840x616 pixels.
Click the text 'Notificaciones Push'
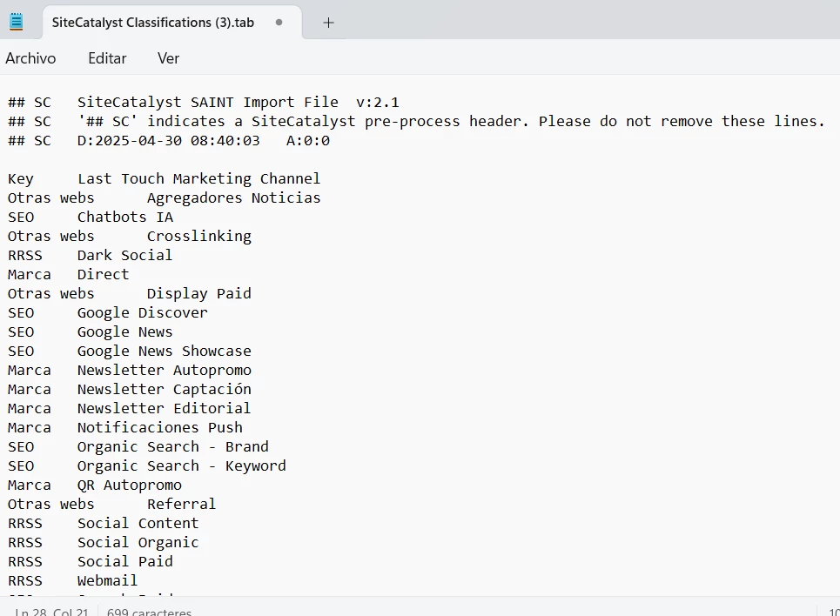click(159, 428)
